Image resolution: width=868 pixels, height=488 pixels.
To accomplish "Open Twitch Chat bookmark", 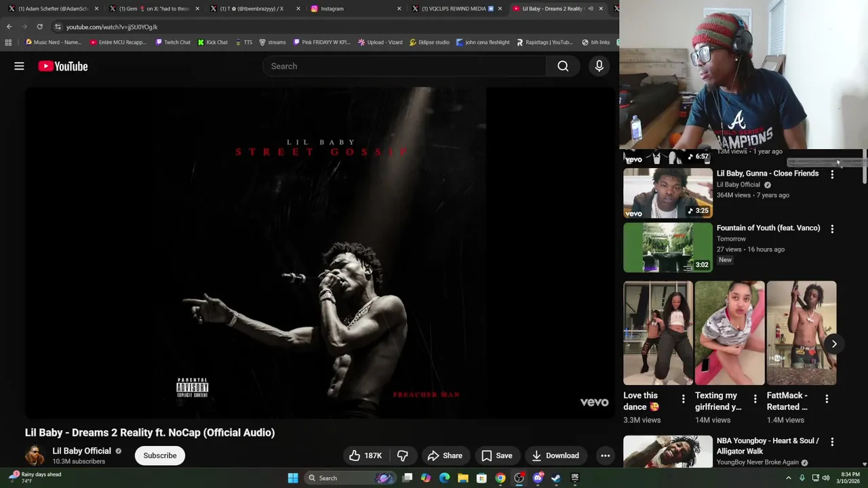I will click(x=173, y=42).
